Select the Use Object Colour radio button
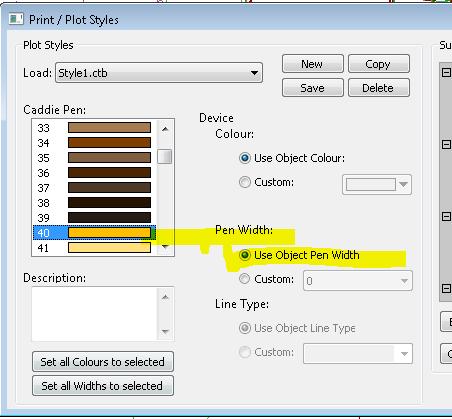Image resolution: width=452 pixels, height=419 pixels. (245, 158)
